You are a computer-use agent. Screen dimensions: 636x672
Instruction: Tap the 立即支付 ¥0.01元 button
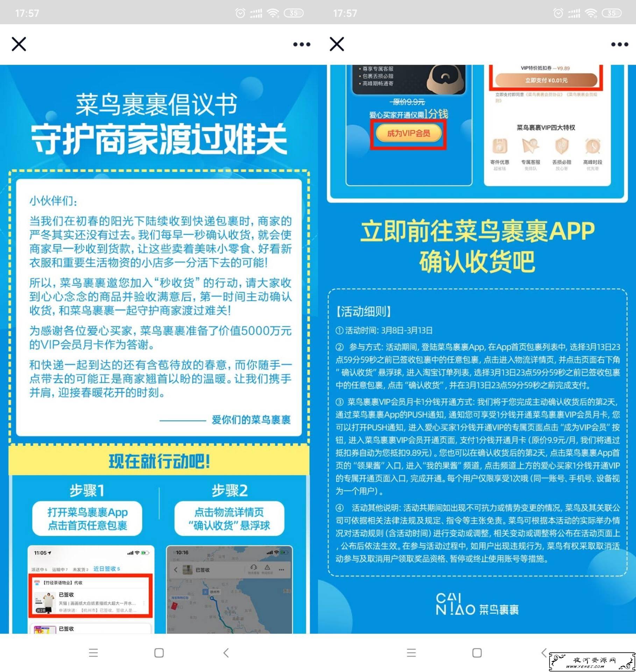[x=546, y=80]
